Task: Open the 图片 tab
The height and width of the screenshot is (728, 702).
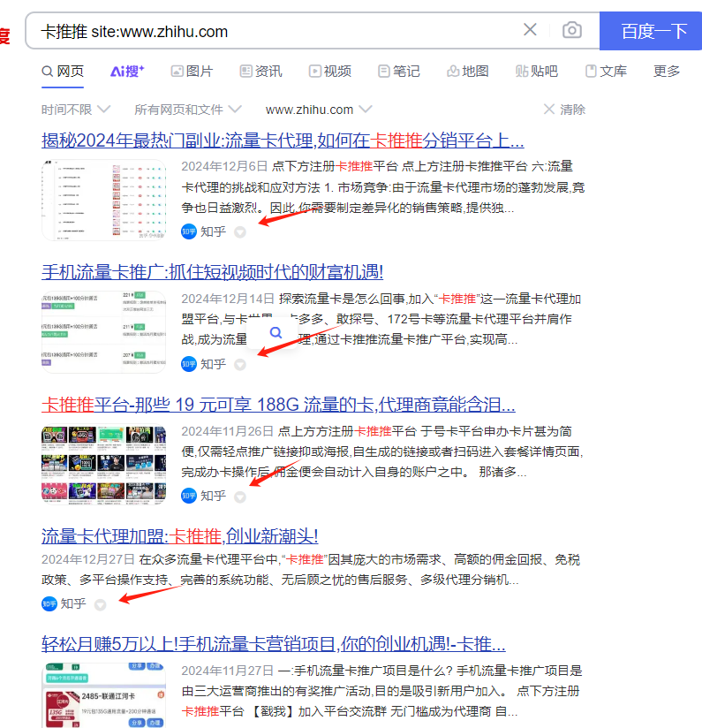Action: coord(192,71)
